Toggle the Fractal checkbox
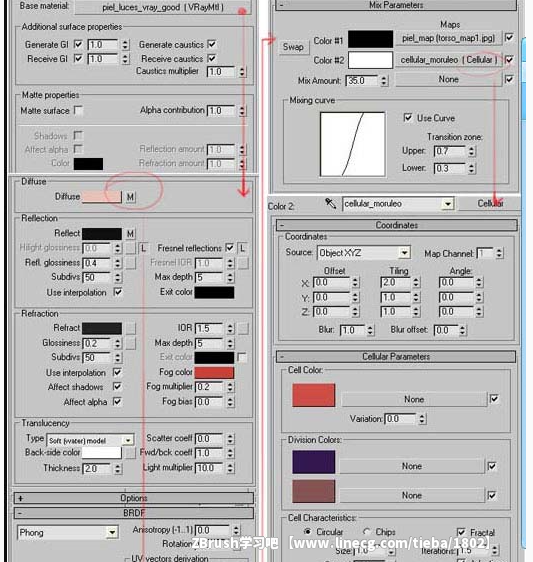 click(461, 532)
